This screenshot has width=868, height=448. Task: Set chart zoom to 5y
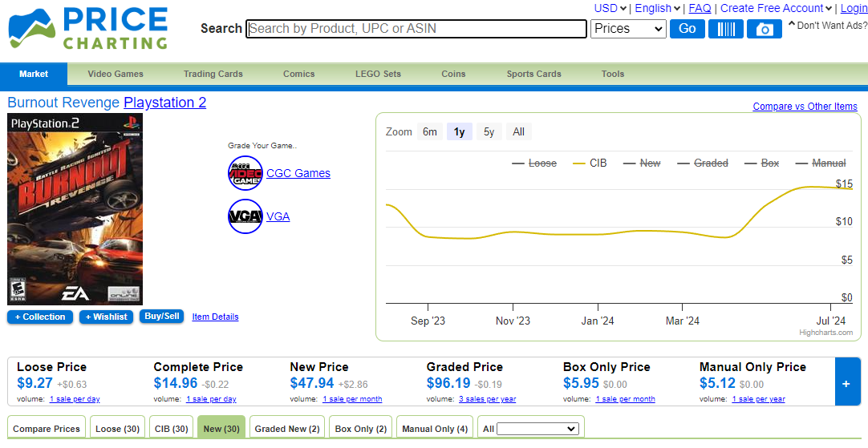tap(489, 131)
